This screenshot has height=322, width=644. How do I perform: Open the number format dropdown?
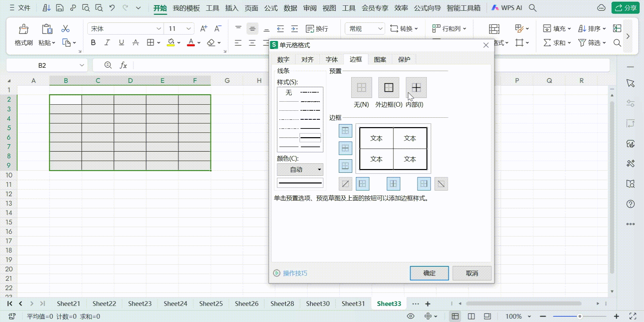pyautogui.click(x=380, y=29)
